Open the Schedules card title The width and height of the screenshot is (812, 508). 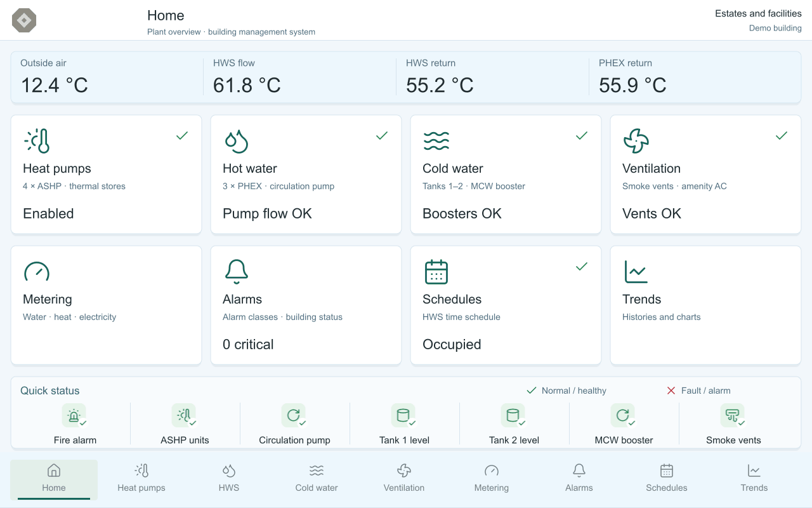coord(452,299)
